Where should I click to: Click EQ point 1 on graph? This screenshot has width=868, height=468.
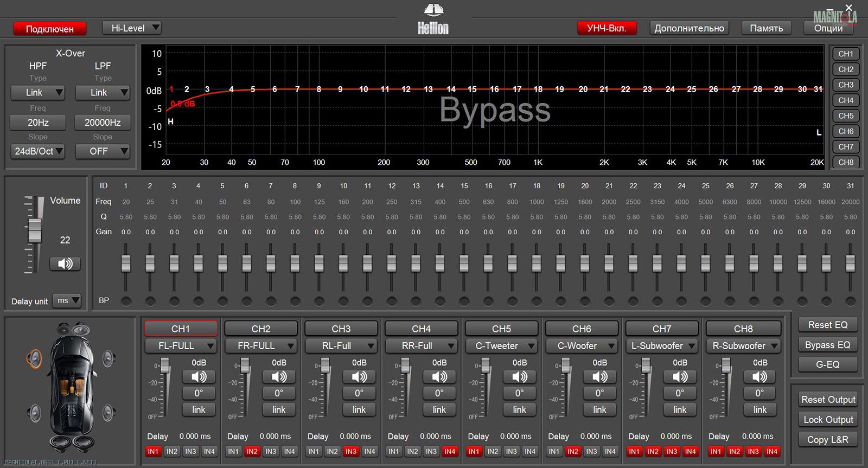click(x=171, y=89)
